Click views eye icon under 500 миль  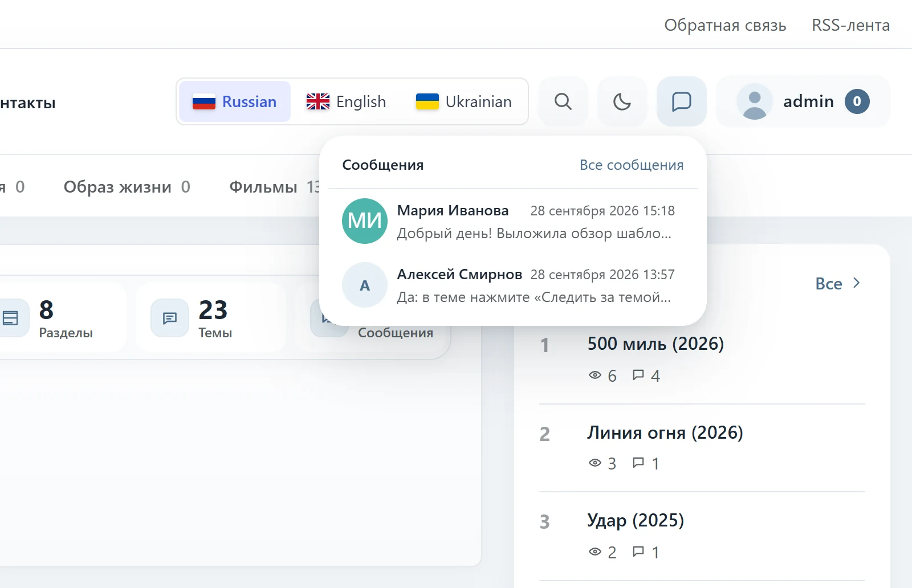tap(595, 375)
